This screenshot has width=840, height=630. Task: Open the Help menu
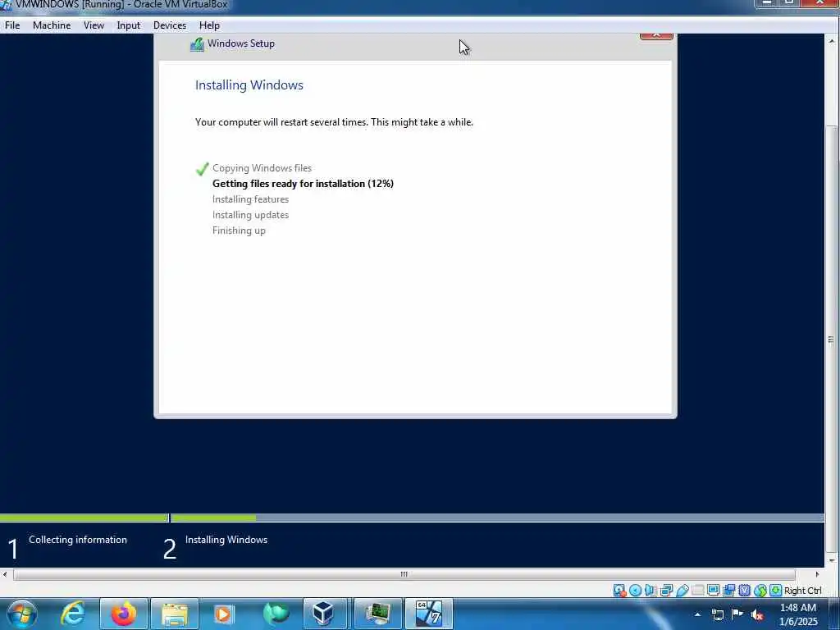point(209,25)
